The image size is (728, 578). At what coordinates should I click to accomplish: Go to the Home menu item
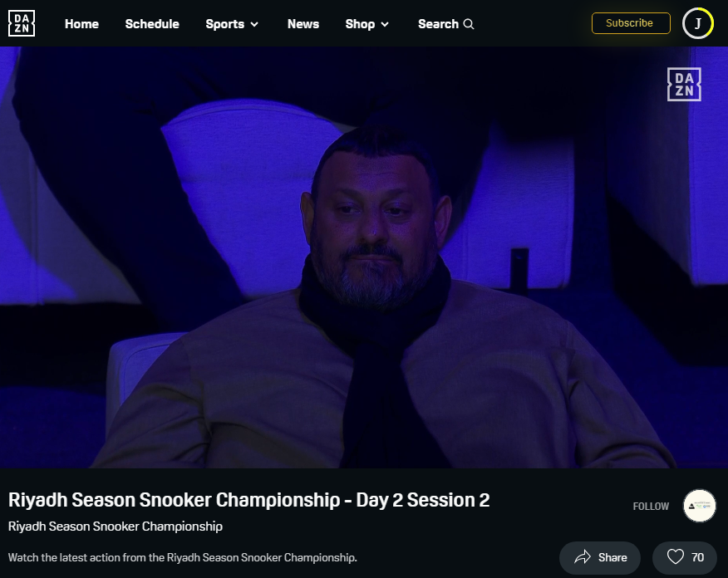pyautogui.click(x=81, y=24)
